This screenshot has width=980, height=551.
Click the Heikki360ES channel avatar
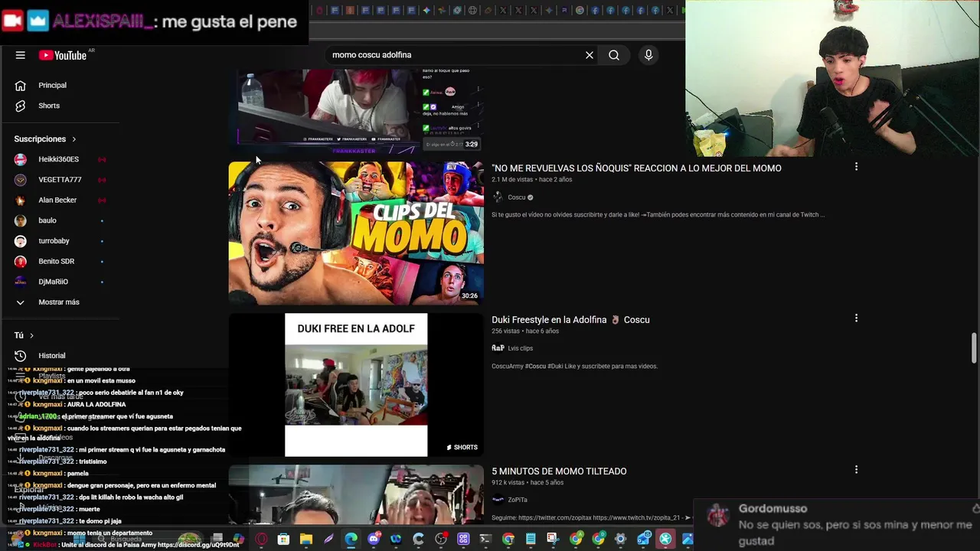pos(21,159)
